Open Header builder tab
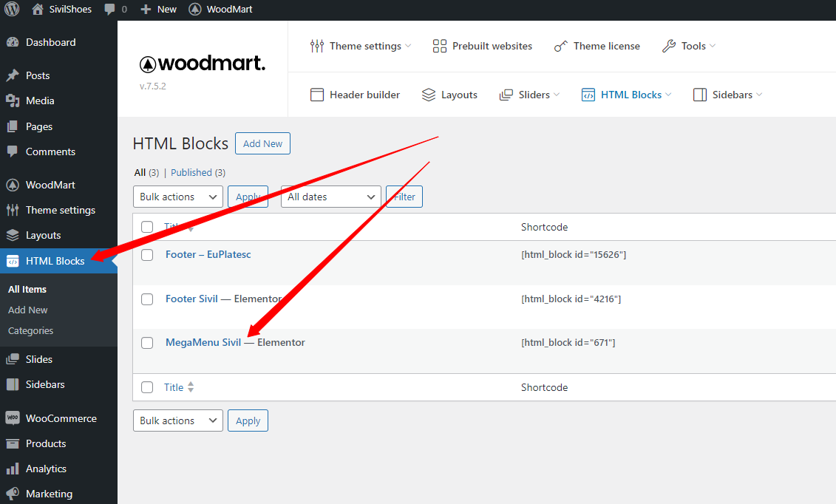Image resolution: width=836 pixels, height=504 pixels. coord(355,95)
